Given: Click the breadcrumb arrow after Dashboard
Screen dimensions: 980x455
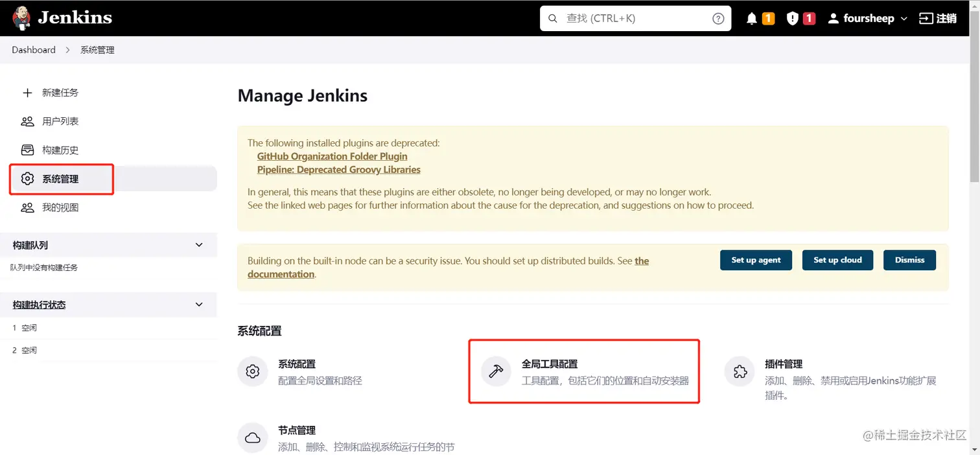Looking at the screenshot, I should click(67, 50).
